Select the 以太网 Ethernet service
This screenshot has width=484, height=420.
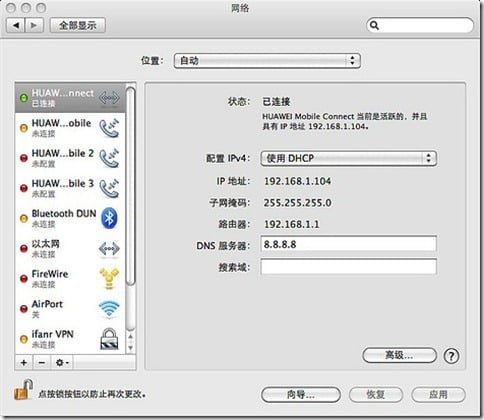(x=70, y=248)
